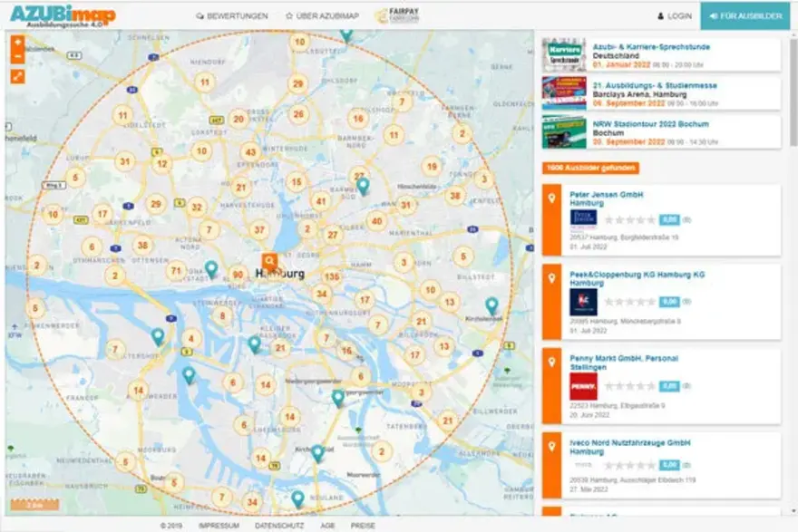Open the PREISE footer link
This screenshot has width=798, height=532.
[363, 526]
